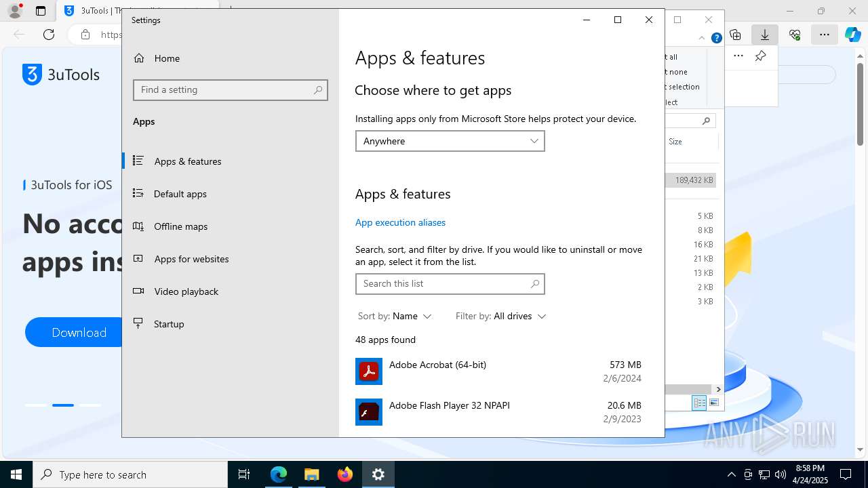The height and width of the screenshot is (488, 868).
Task: Click the Adobe Flash Player icon
Action: click(x=369, y=412)
